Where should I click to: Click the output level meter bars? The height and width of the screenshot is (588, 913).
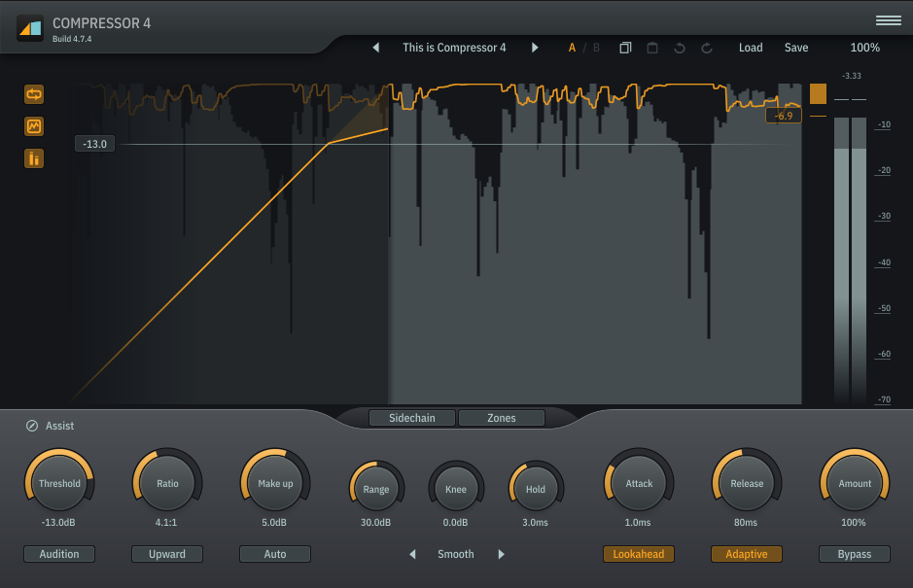[x=850, y=259]
